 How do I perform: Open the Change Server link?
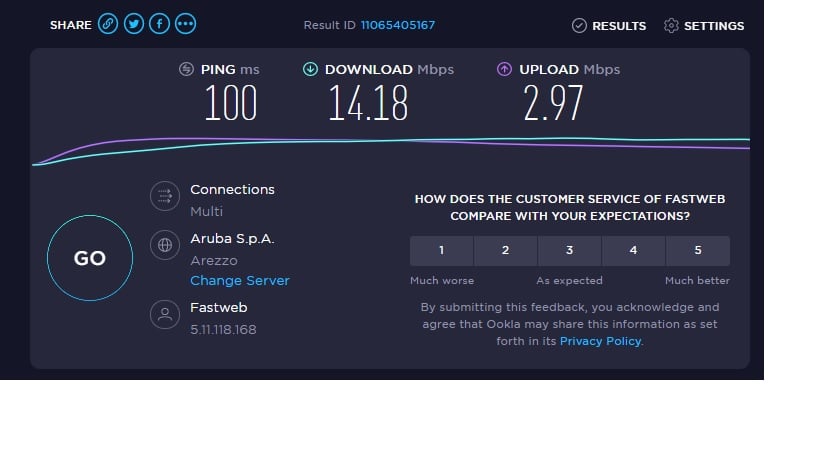(240, 281)
